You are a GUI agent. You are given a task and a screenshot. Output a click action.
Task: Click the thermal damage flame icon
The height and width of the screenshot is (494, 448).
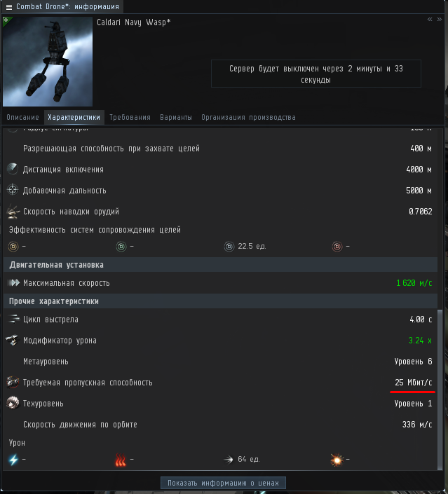pos(121,460)
